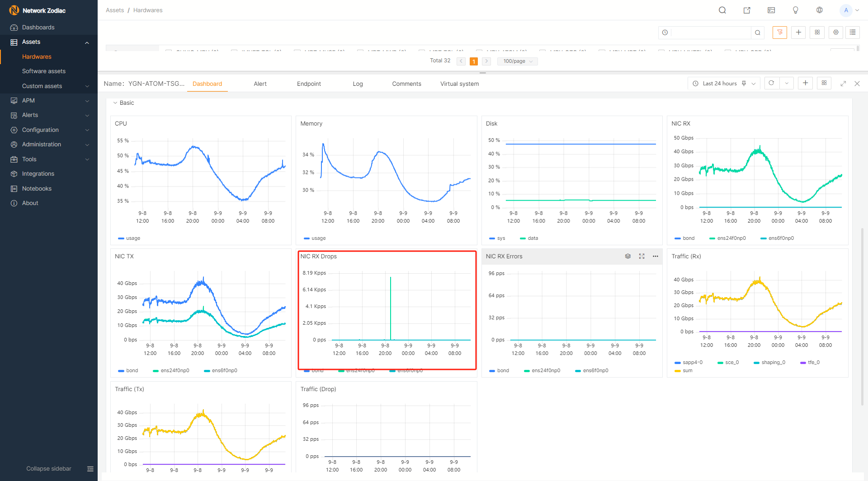
Task: Click the globe language icon
Action: point(820,10)
